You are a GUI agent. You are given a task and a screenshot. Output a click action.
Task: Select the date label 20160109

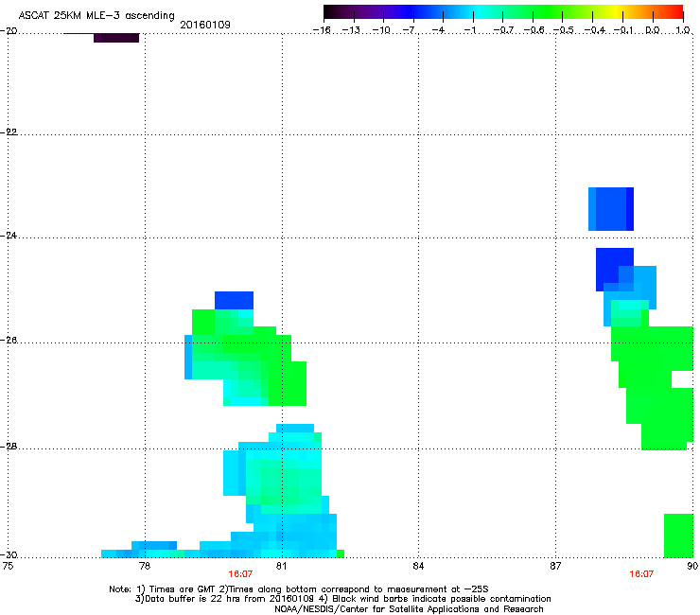(x=205, y=25)
